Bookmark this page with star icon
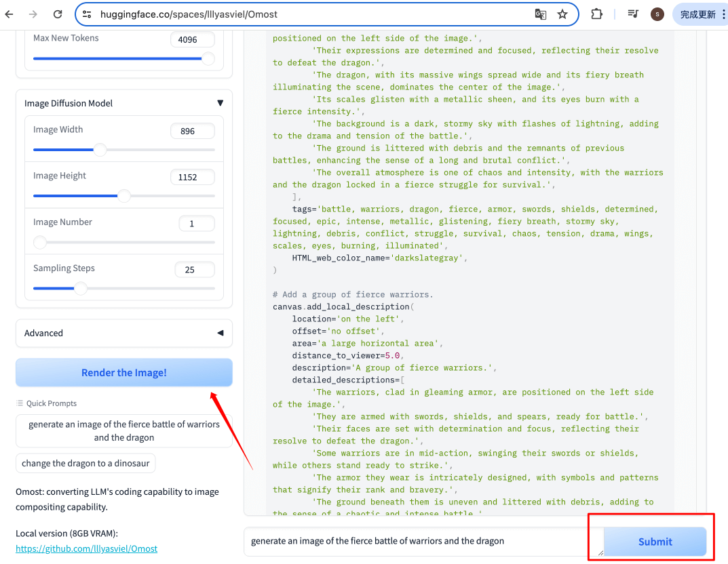Viewport: 728px width, 564px height. [x=562, y=14]
